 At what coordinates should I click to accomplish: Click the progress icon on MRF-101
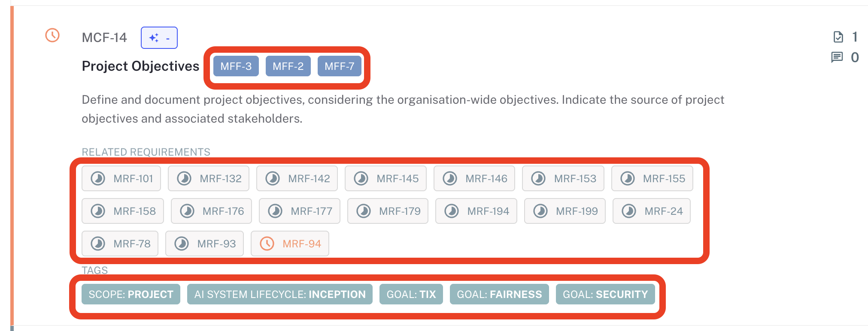[98, 178]
